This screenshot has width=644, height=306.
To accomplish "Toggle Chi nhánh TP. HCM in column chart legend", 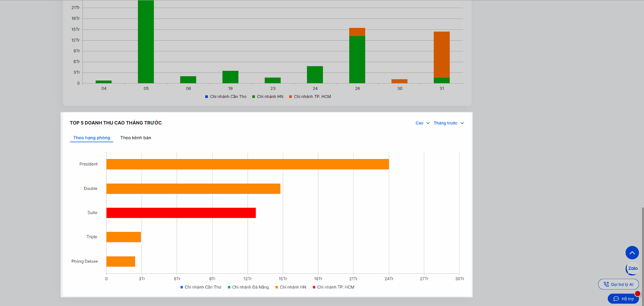I will (310, 97).
